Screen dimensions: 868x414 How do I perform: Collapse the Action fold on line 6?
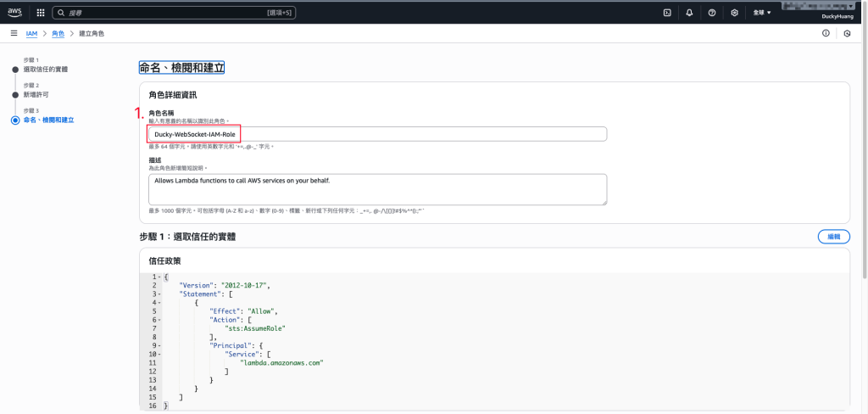pos(160,320)
